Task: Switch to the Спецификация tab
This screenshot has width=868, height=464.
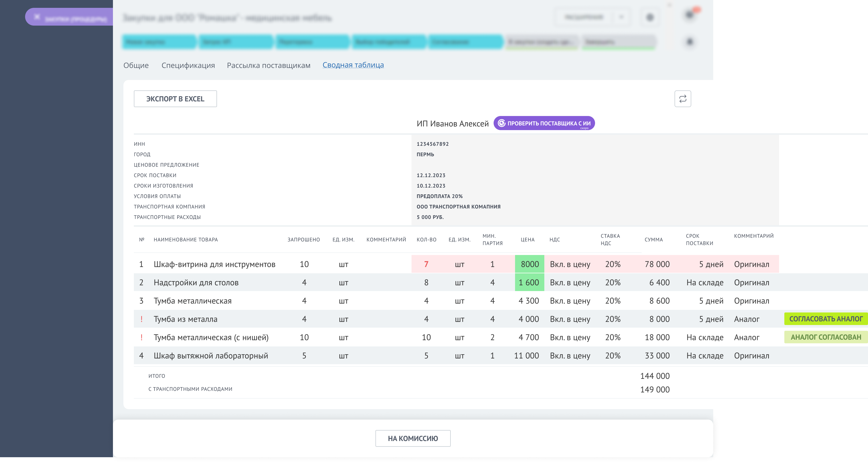Action: (x=188, y=65)
